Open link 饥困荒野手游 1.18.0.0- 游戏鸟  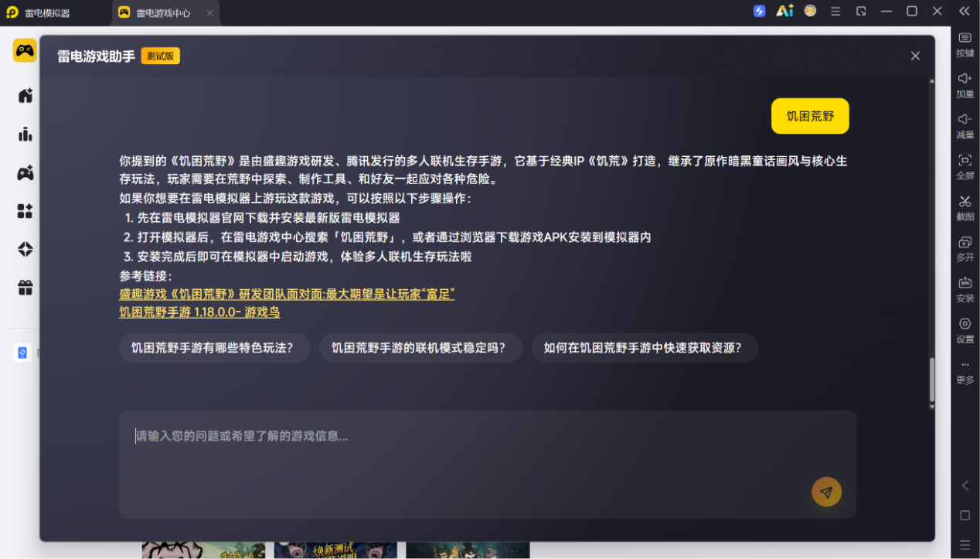(x=199, y=312)
